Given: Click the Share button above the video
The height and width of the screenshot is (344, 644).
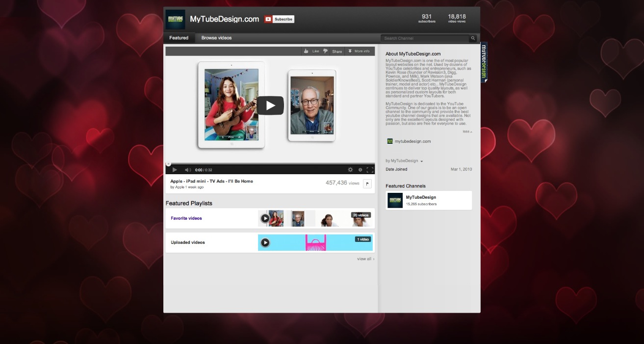Looking at the screenshot, I should [337, 51].
